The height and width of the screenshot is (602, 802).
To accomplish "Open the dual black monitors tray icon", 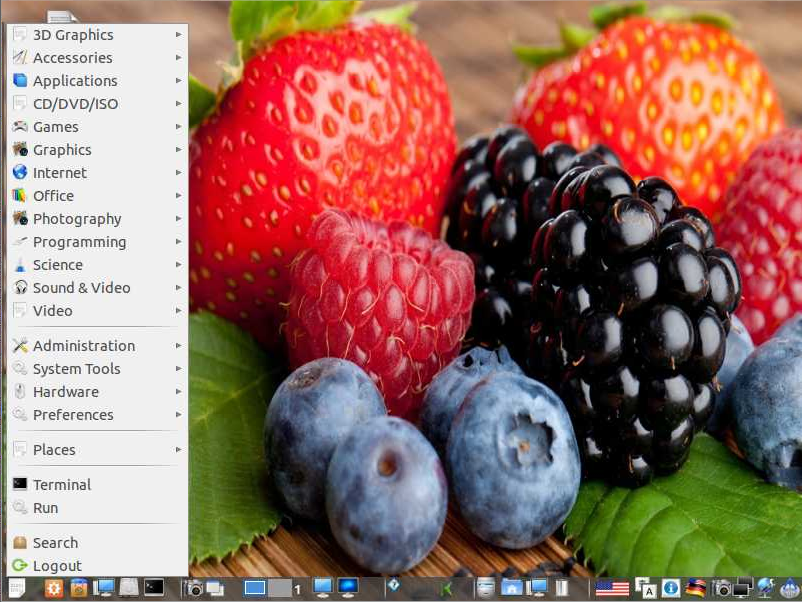I will (x=743, y=588).
